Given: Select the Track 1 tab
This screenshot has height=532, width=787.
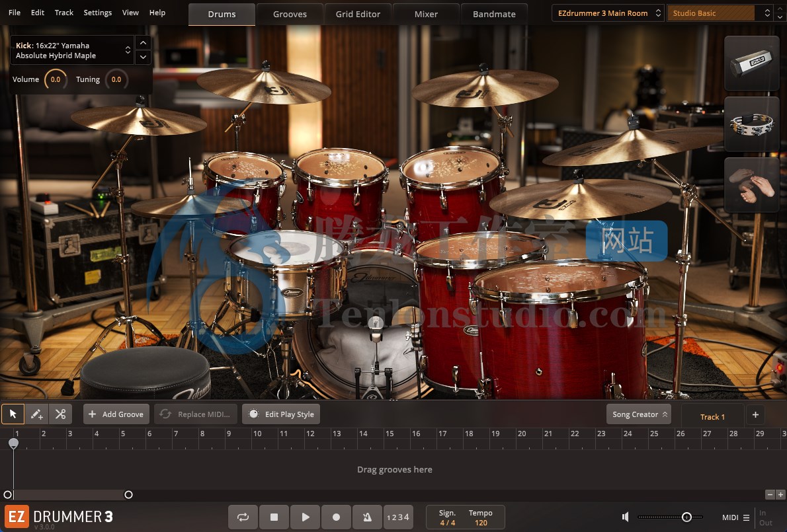Looking at the screenshot, I should pyautogui.click(x=712, y=416).
